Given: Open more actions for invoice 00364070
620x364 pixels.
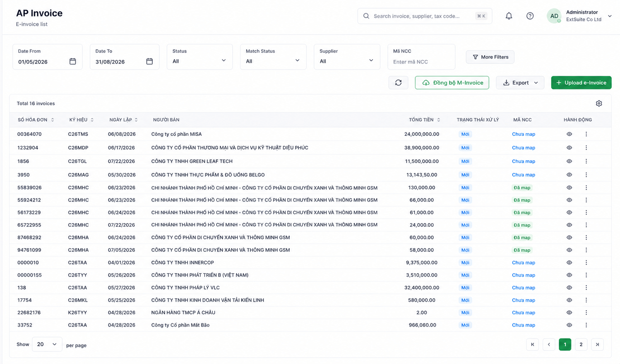Looking at the screenshot, I should (x=586, y=134).
